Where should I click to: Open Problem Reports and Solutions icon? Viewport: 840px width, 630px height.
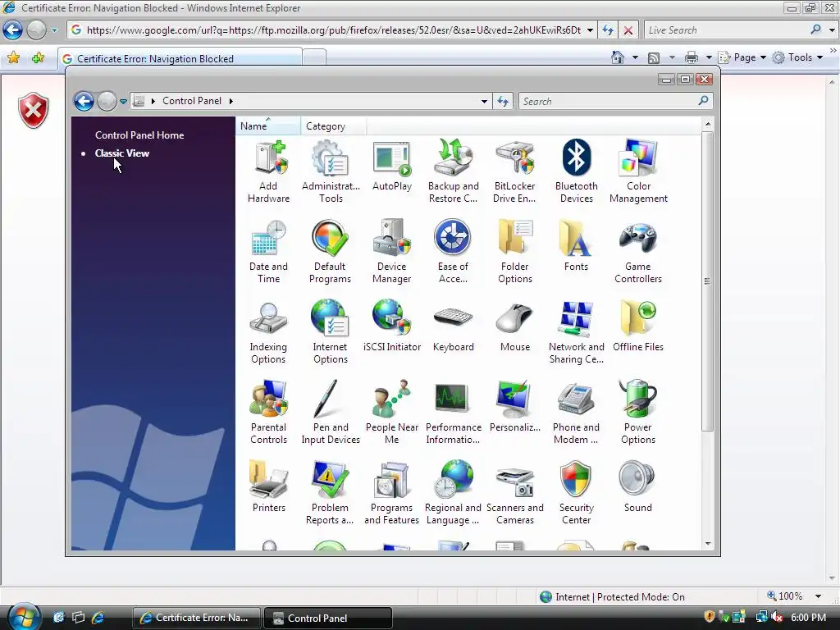[x=330, y=493]
